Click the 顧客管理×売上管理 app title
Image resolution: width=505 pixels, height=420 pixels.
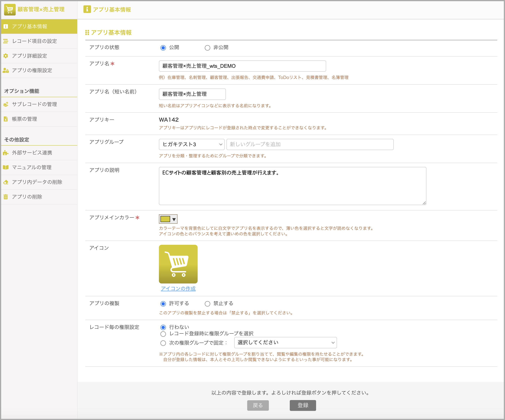click(x=41, y=9)
